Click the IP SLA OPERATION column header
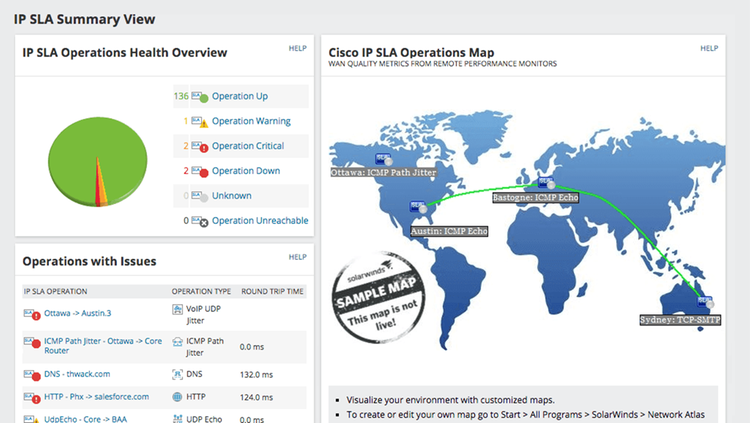750x423 pixels. pos(55,291)
